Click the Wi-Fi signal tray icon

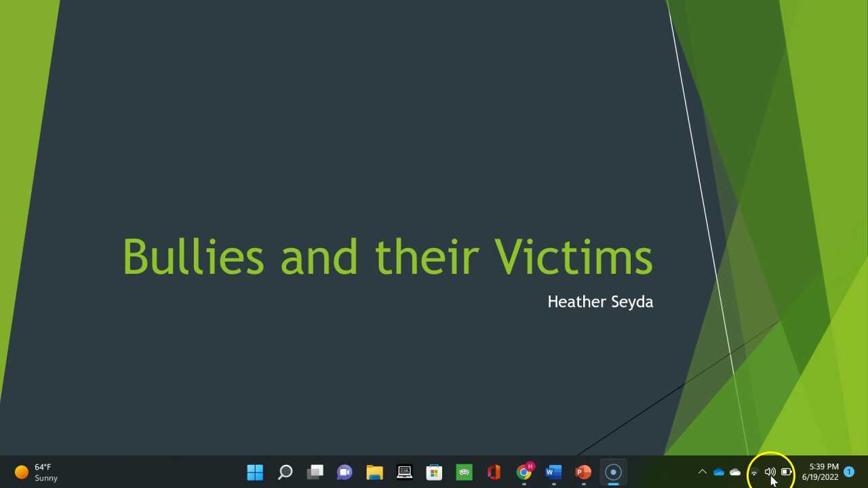(x=753, y=472)
